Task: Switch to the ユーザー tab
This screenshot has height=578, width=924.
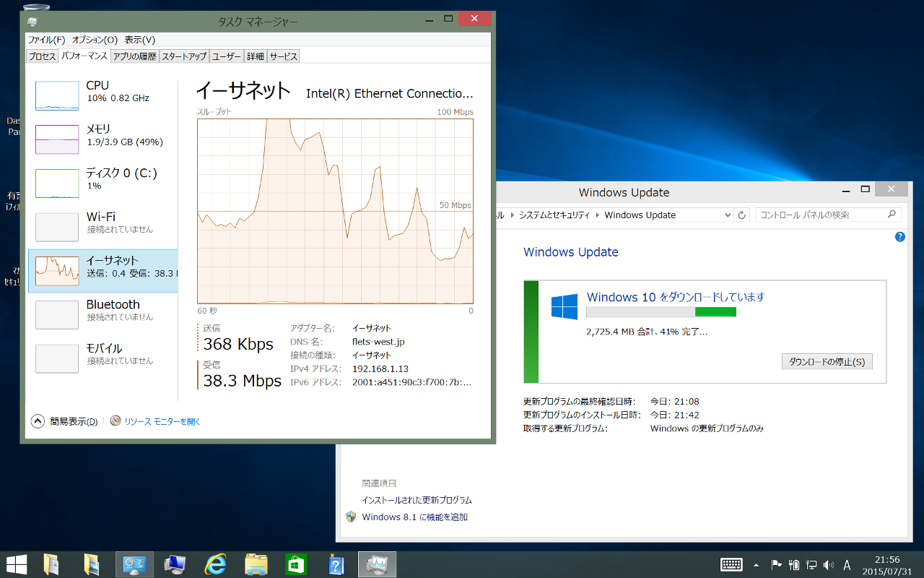Action: (x=227, y=56)
